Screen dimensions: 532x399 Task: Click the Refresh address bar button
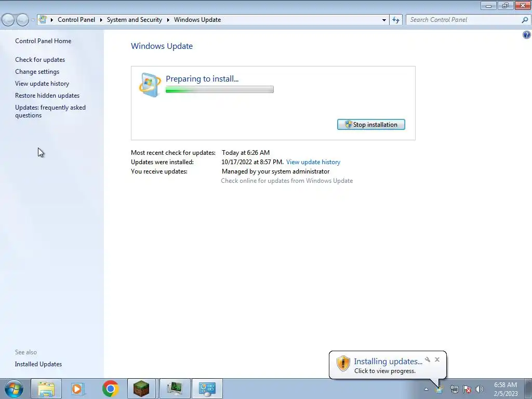pos(396,20)
